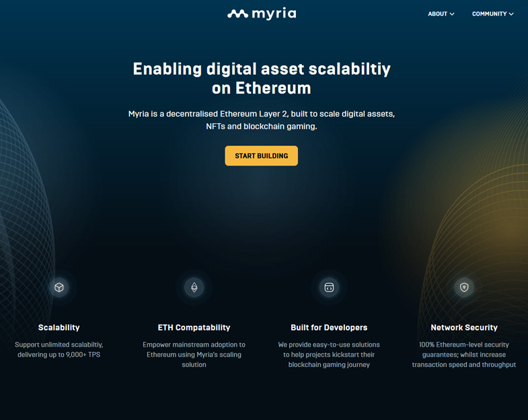Select the Scalability heading
Viewport: 528px width, 420px height.
pyautogui.click(x=59, y=327)
